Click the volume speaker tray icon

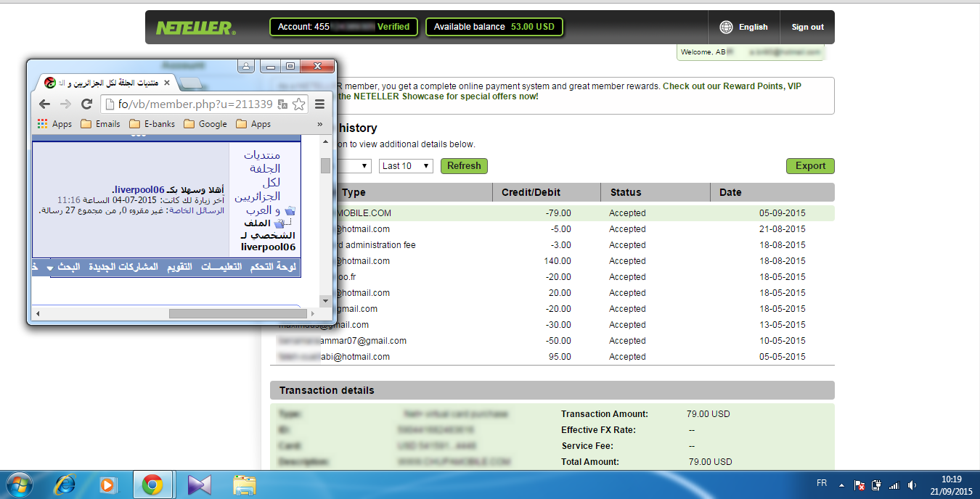(912, 484)
